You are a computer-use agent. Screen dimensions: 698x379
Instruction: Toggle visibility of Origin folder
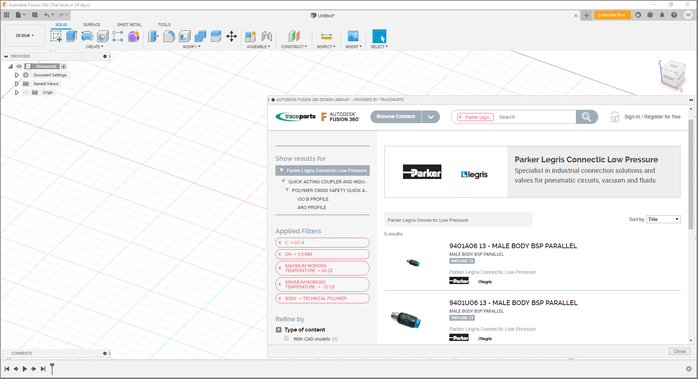[x=26, y=92]
